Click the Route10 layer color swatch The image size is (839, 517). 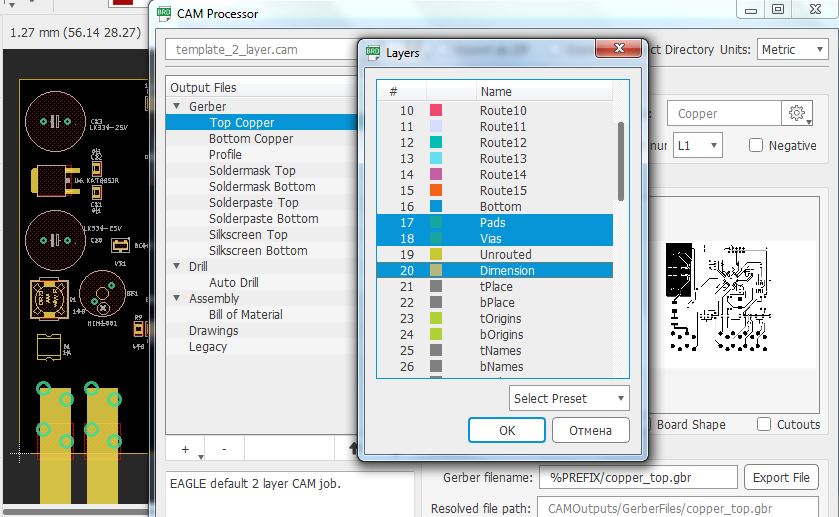[436, 111]
